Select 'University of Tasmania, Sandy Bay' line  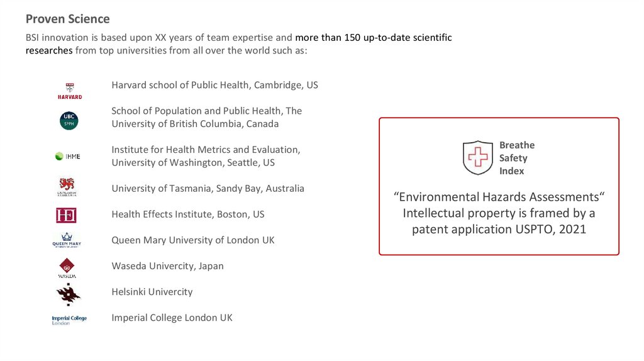208,189
